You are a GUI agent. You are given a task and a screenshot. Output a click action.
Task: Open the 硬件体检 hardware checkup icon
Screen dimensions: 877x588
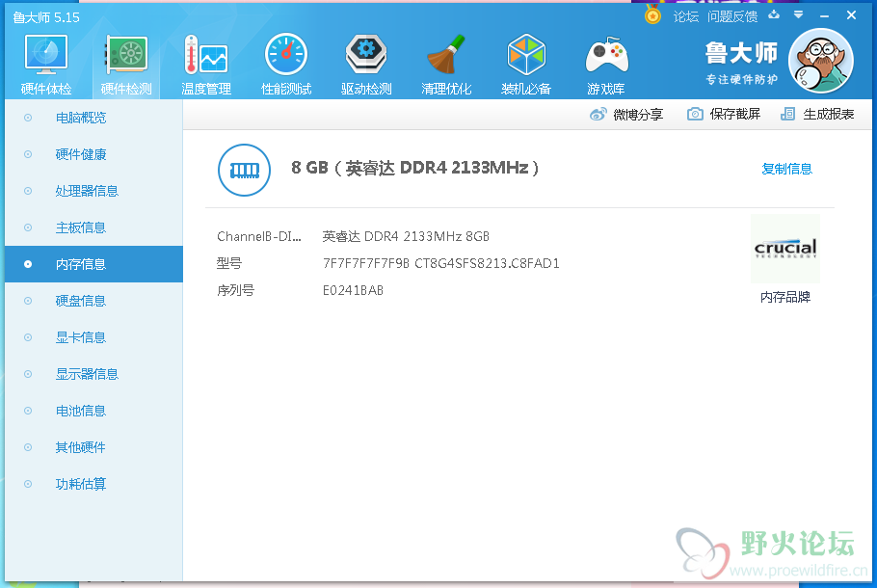pyautogui.click(x=46, y=64)
